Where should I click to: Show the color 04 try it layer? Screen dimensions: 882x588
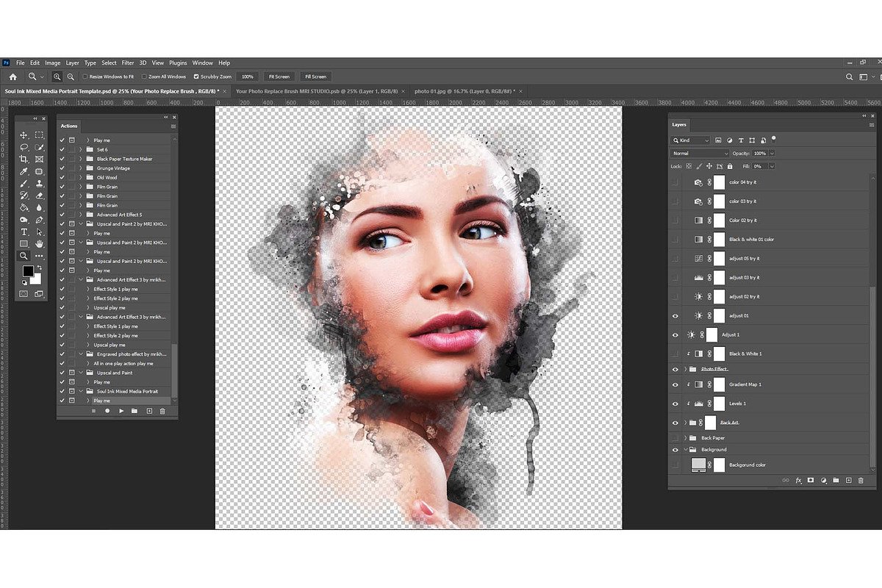click(675, 182)
